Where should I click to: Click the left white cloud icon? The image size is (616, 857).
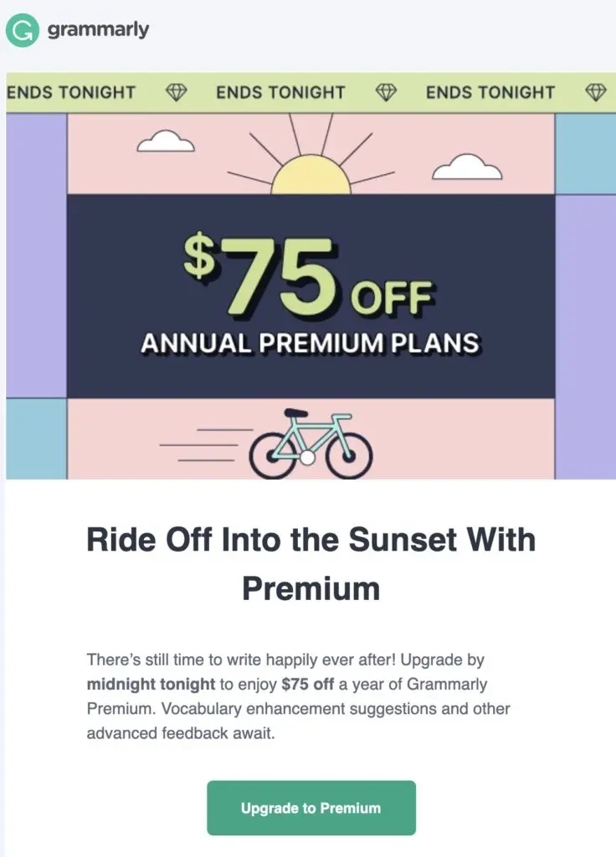pyautogui.click(x=165, y=141)
